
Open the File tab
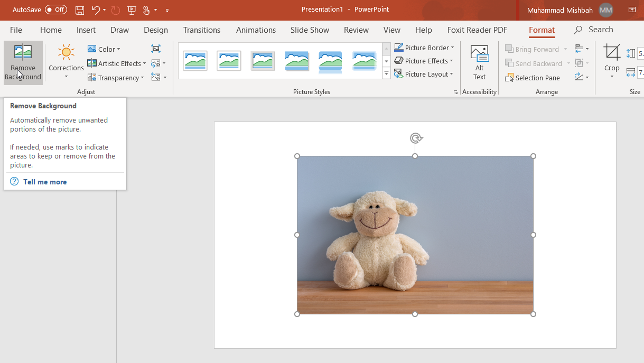[16, 30]
